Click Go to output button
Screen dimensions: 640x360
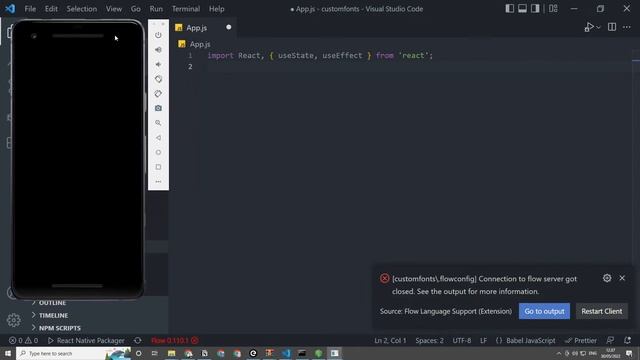(x=544, y=311)
